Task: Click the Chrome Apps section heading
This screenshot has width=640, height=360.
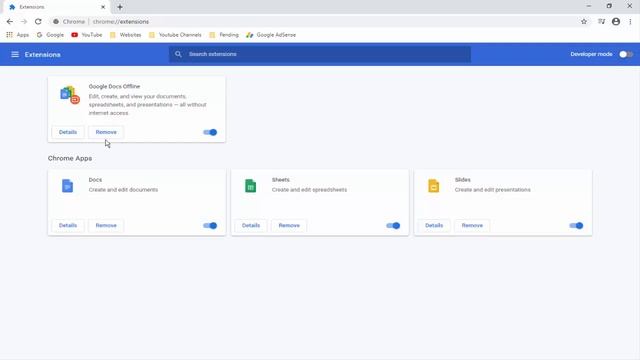Action: click(70, 158)
